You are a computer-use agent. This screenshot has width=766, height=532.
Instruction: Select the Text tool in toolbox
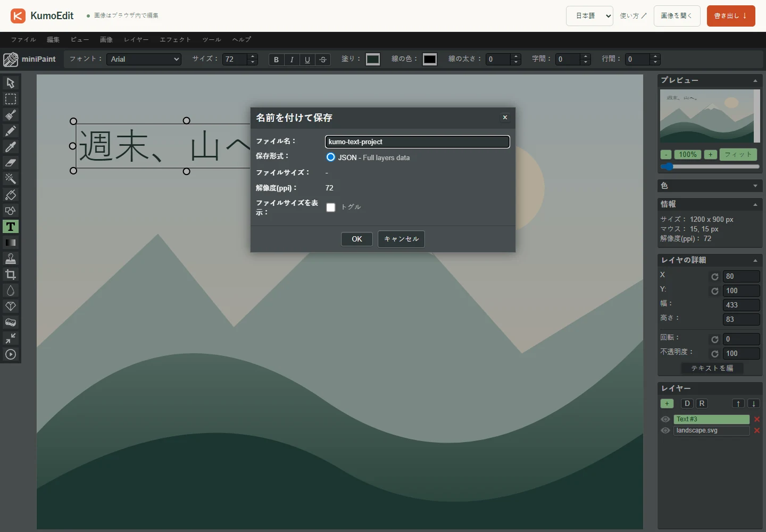[11, 227]
